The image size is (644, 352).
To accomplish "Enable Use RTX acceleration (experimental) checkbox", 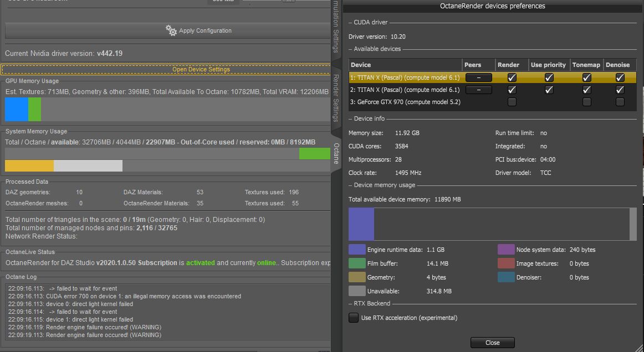I will coord(353,318).
